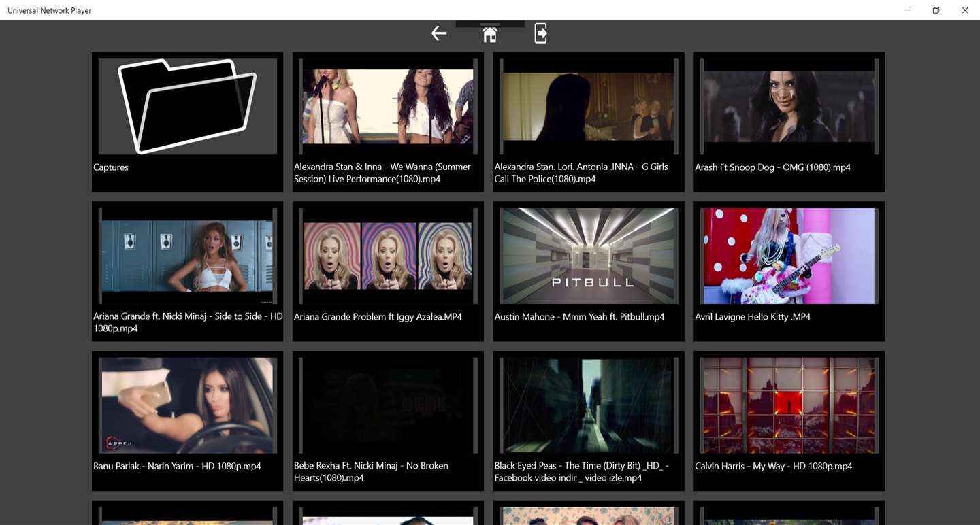Open Ariana Grande Problem video thumbnail

tap(388, 256)
